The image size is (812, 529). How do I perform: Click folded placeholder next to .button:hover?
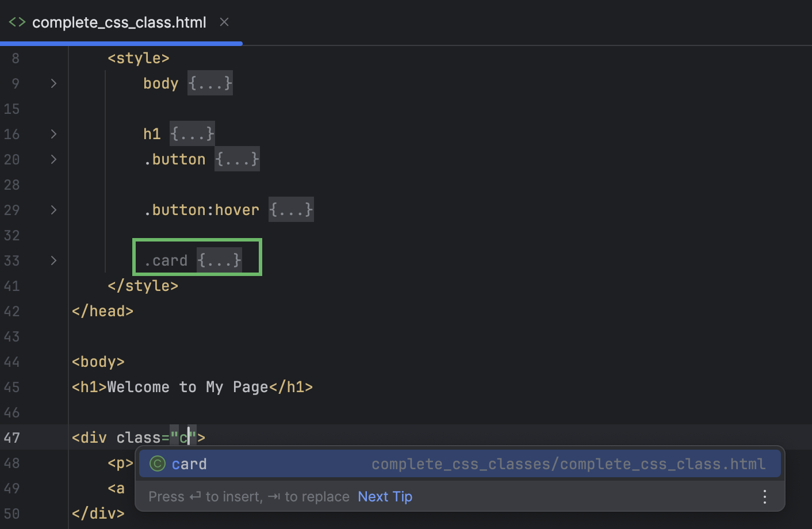(291, 210)
